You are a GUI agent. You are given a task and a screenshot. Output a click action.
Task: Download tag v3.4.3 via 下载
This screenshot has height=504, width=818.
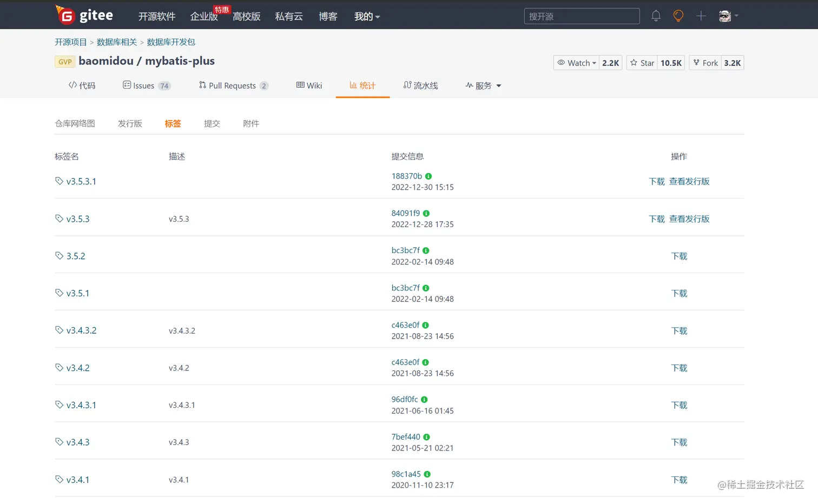(679, 442)
